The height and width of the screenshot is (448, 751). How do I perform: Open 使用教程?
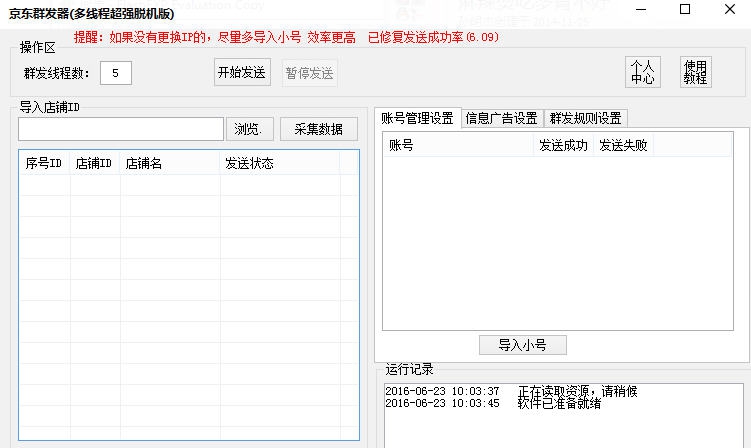tap(695, 72)
